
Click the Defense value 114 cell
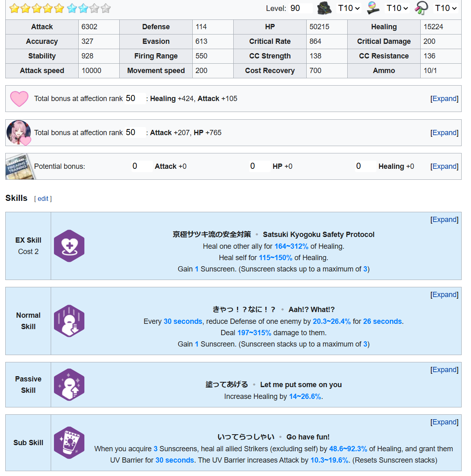[213, 27]
